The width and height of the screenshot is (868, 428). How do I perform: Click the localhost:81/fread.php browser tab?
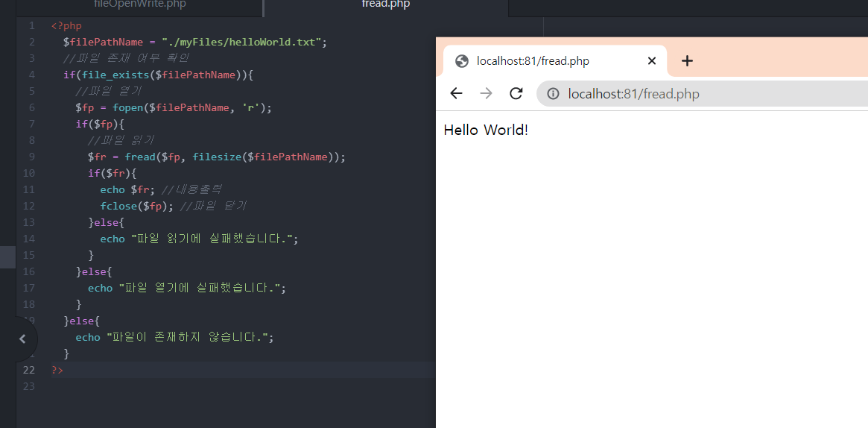click(555, 61)
